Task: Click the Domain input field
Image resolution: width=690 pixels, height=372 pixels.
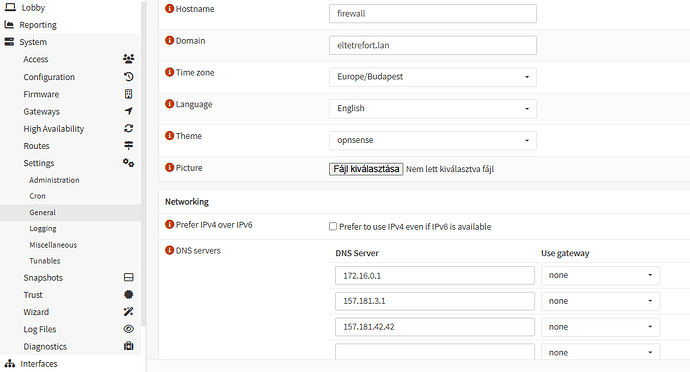Action: (433, 45)
